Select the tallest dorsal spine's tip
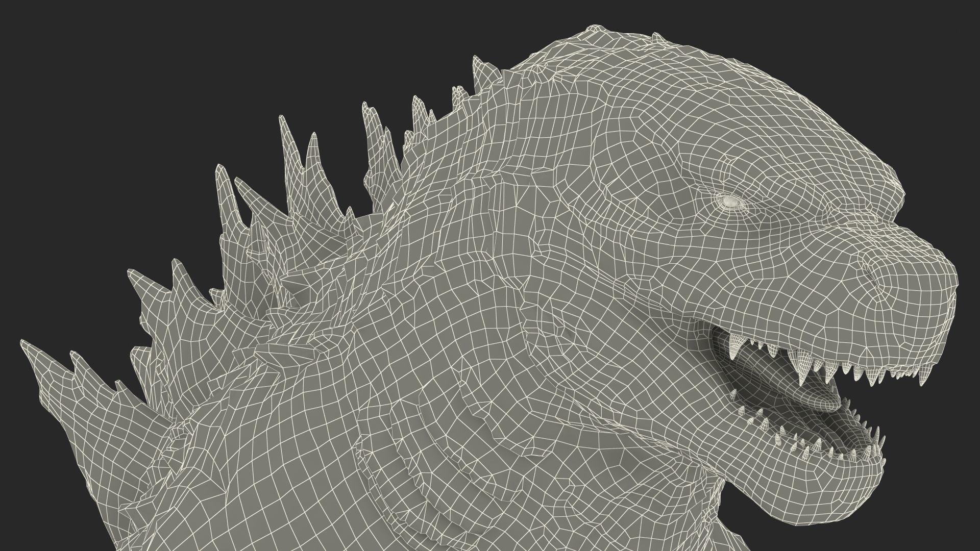Viewport: 980px width, 551px height. pyautogui.click(x=282, y=121)
